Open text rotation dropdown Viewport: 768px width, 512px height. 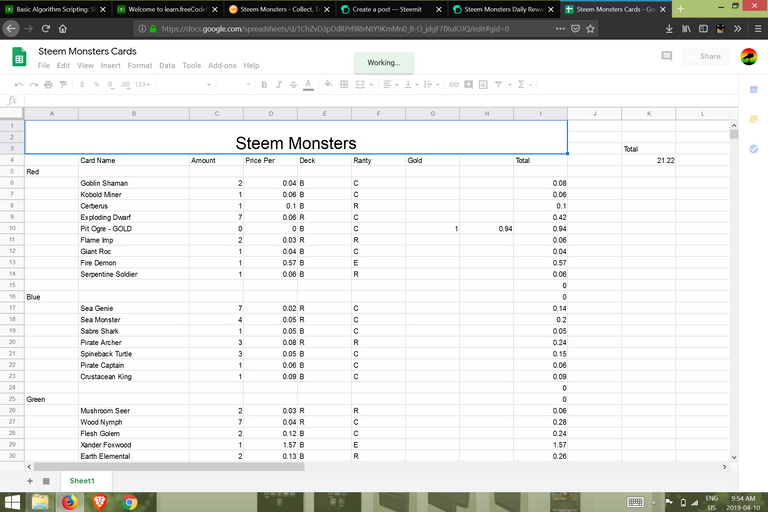point(432,85)
